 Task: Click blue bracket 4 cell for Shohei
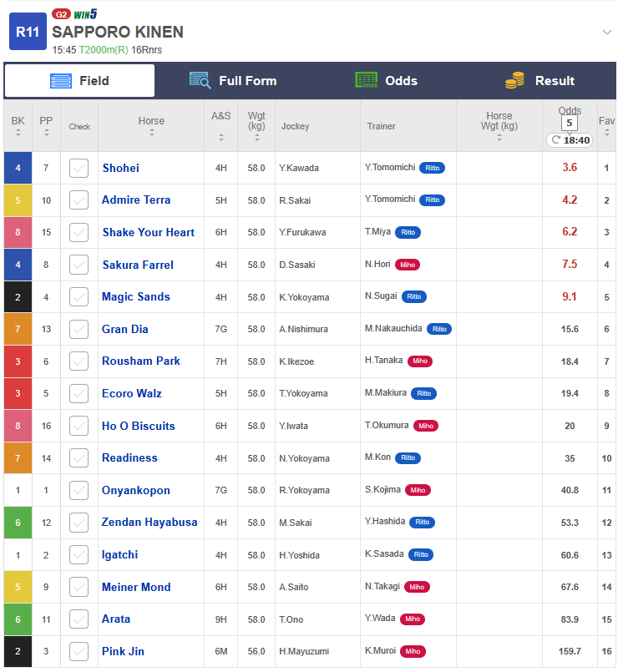pos(18,168)
